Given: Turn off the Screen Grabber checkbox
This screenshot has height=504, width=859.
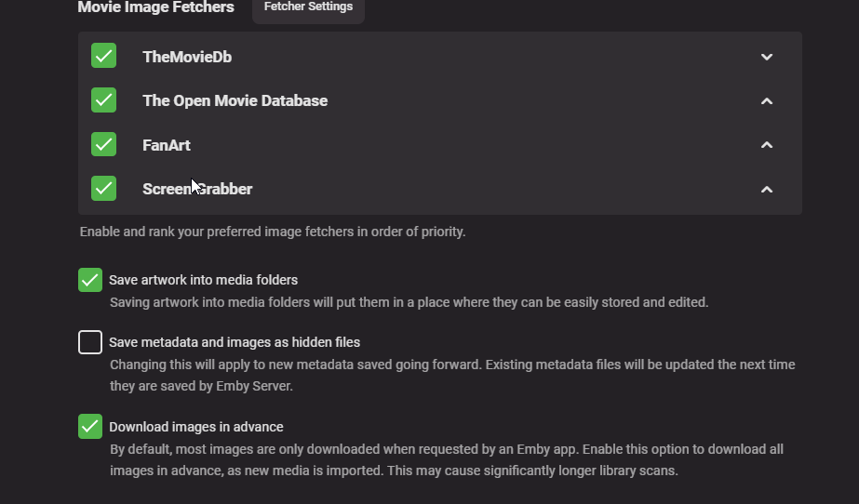Looking at the screenshot, I should coord(104,188).
